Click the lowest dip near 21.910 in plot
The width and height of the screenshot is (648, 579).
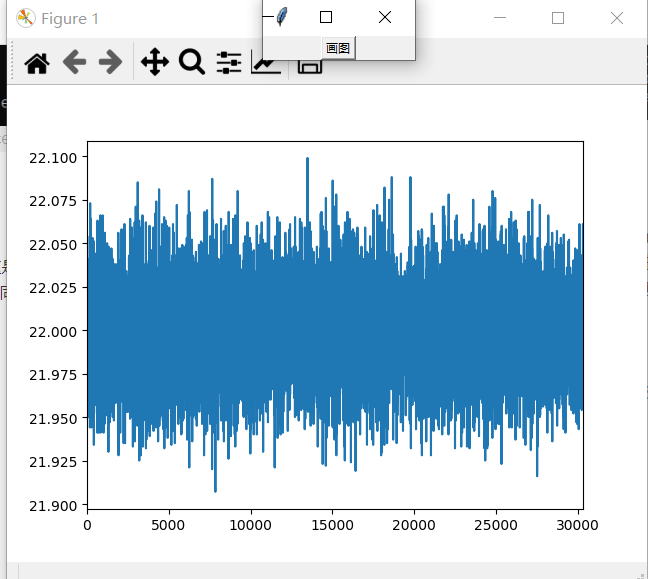(215, 490)
